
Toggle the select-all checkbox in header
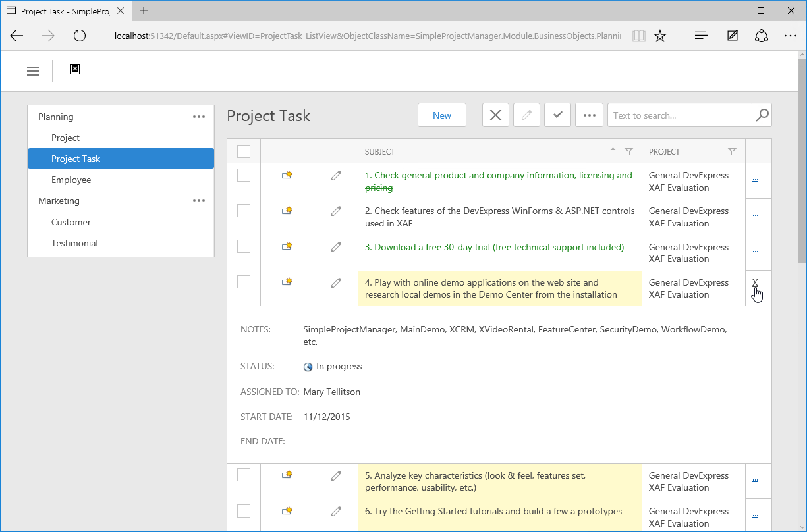244,152
